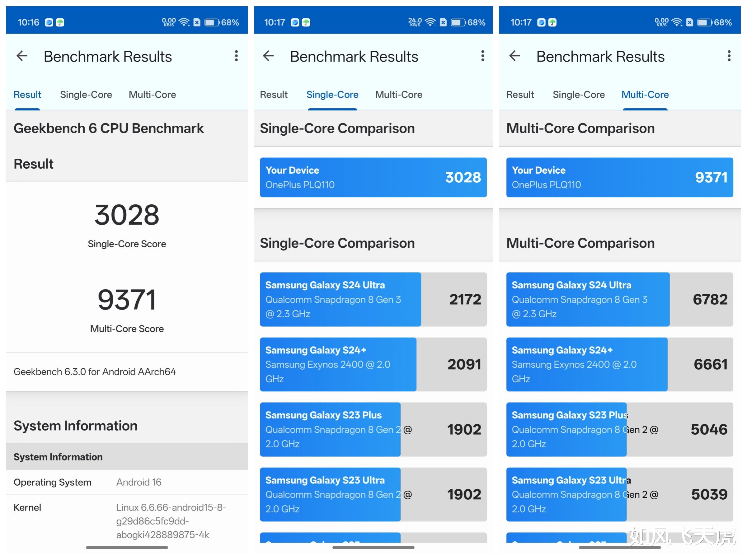Open three-dot overflow menu on left screen
Screen dimensions: 747x560
point(236,56)
